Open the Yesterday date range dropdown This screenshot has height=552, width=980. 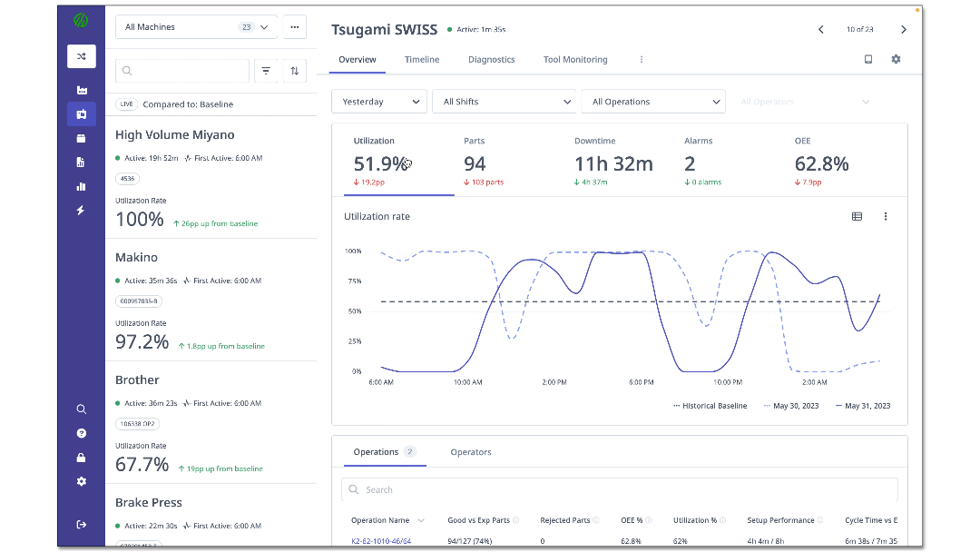coord(379,102)
